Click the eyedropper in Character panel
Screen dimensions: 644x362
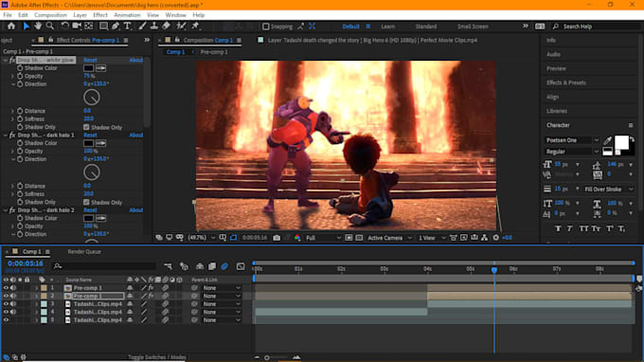click(x=607, y=141)
